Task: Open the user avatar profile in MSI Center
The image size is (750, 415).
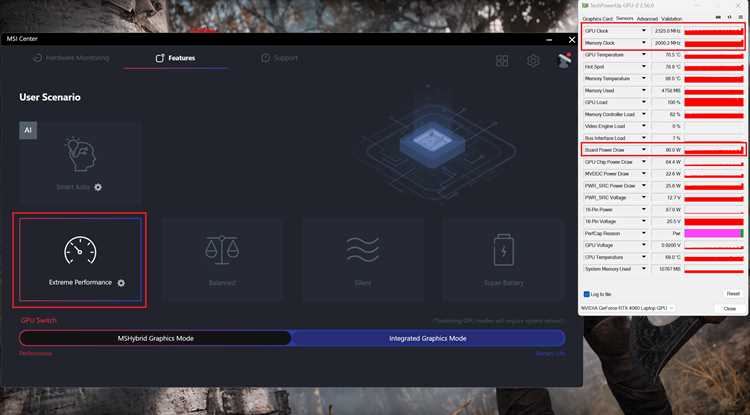Action: click(564, 60)
